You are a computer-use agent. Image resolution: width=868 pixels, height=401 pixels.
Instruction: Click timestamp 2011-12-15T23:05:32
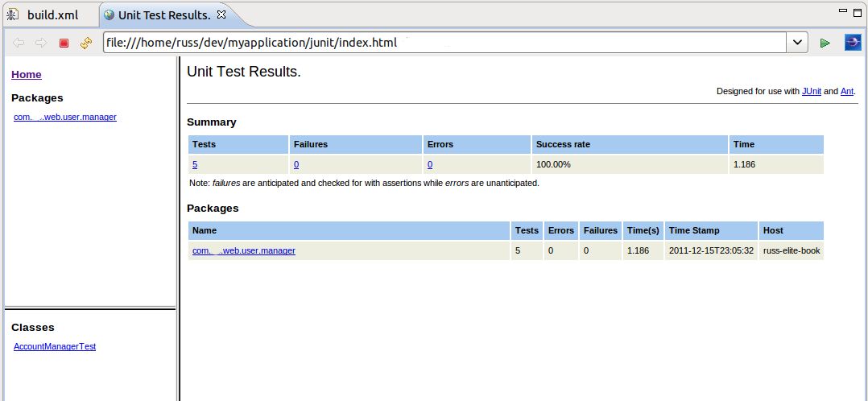[711, 251]
